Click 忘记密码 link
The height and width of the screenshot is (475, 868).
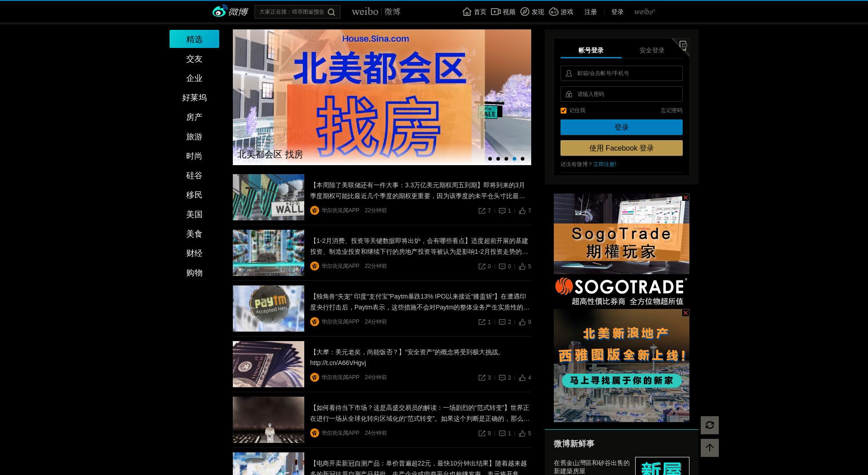(671, 110)
